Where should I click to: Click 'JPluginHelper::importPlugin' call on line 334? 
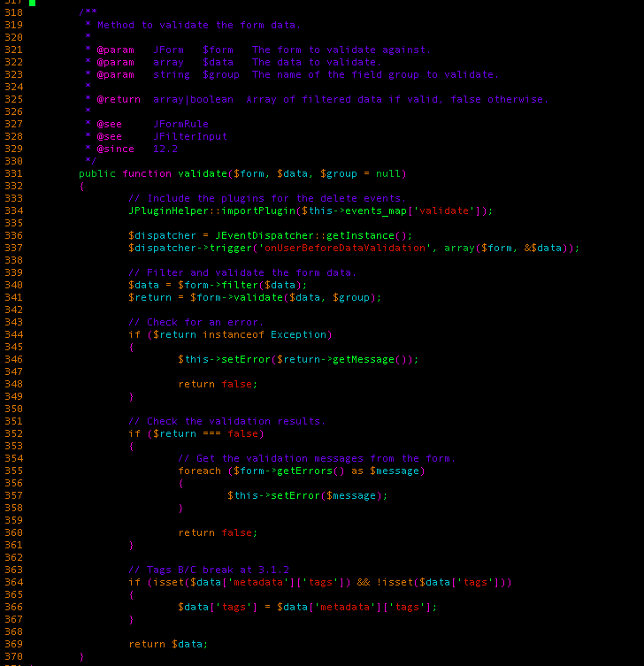click(x=212, y=211)
